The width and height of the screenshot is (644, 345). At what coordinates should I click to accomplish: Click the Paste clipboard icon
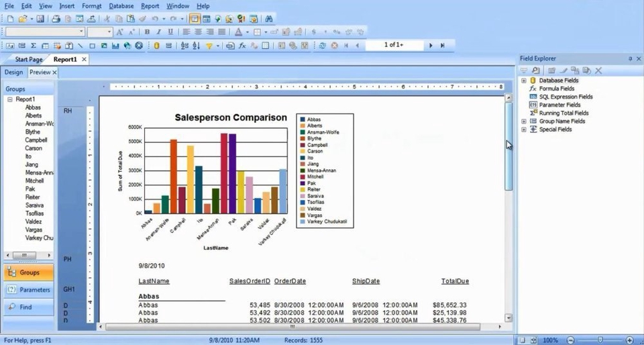coord(130,19)
